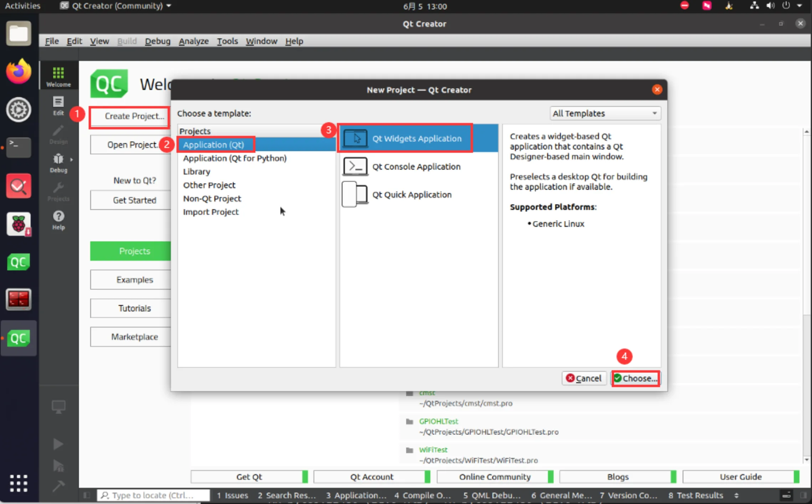This screenshot has width=812, height=504.
Task: Show Applications grid in dock
Action: [19, 483]
